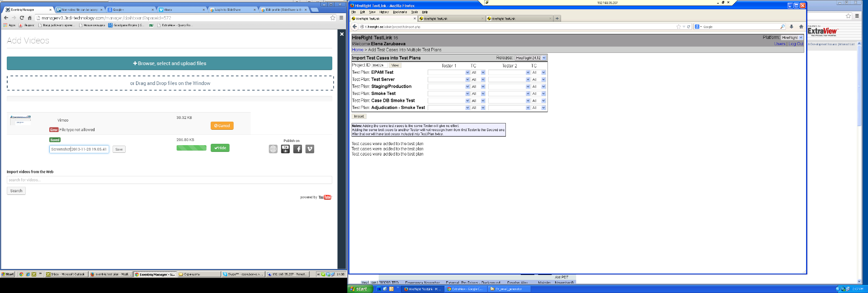
Task: Open Tester 2 TC dropdown for Smoke Test
Action: pyautogui.click(x=538, y=94)
